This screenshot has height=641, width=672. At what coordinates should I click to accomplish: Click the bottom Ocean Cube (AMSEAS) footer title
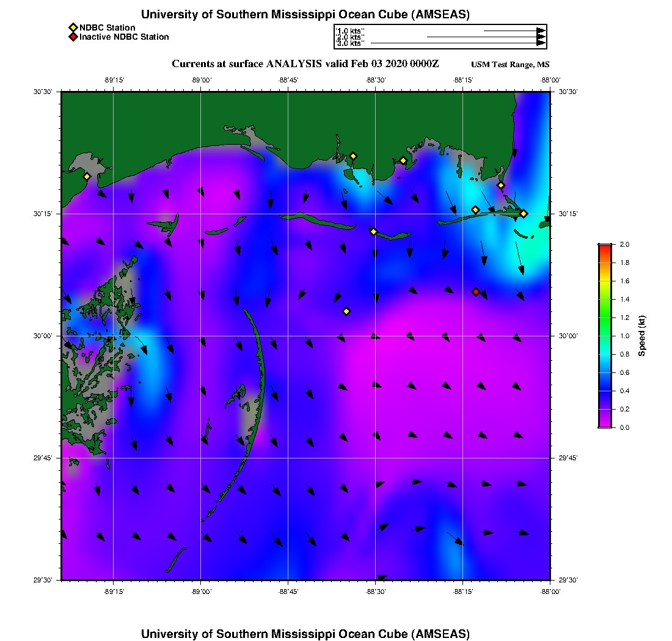[305, 633]
